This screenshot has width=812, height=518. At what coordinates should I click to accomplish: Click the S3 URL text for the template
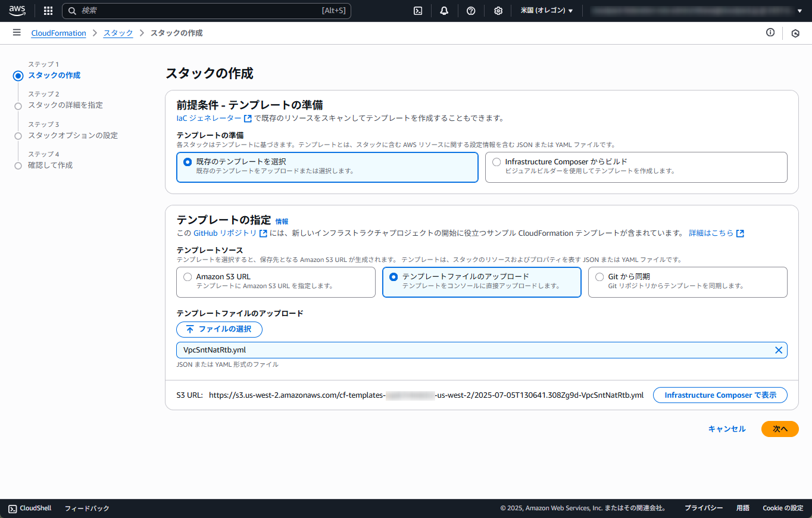coord(426,395)
